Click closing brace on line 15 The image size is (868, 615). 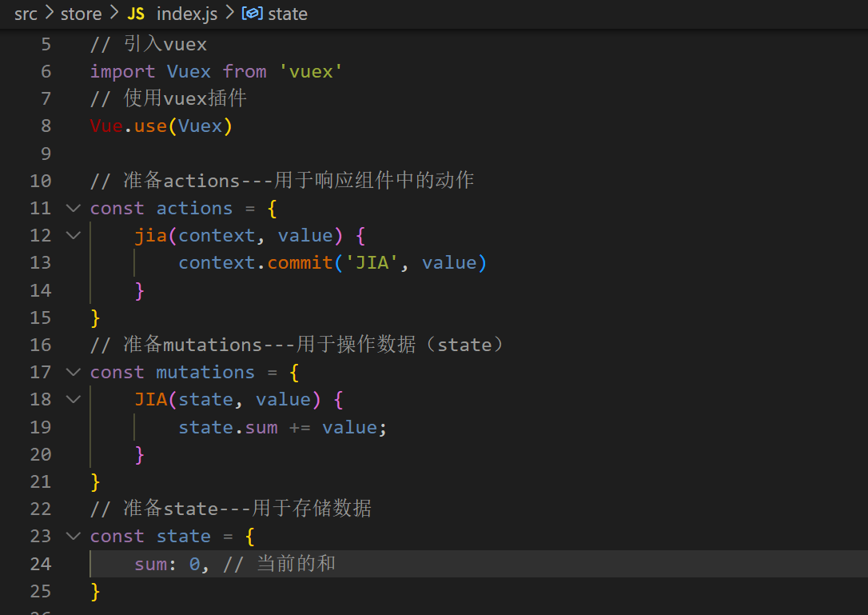tap(95, 318)
